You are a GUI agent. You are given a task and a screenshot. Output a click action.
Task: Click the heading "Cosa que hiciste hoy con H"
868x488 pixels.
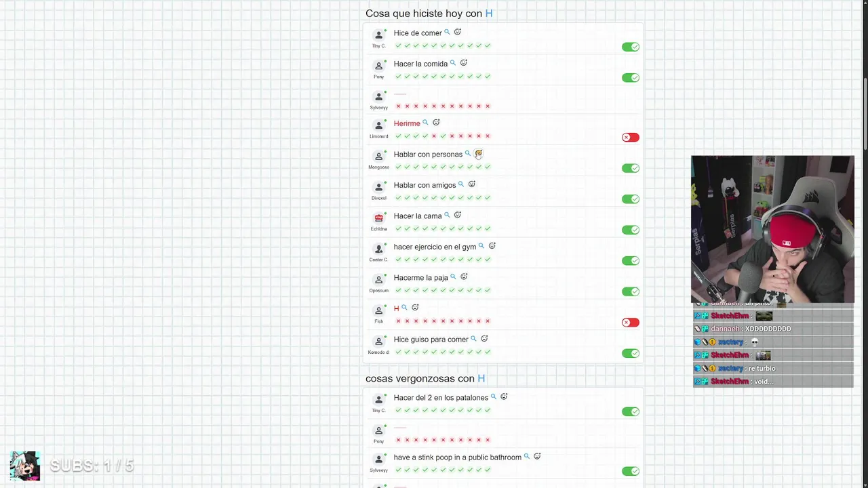tap(429, 14)
